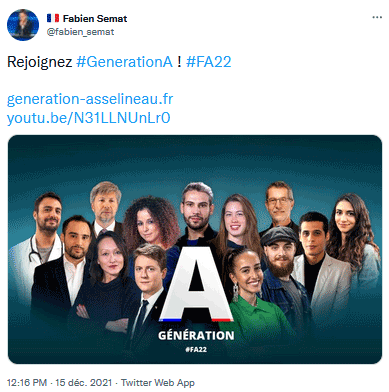Click the 15 déc. 2021 date

(84, 382)
